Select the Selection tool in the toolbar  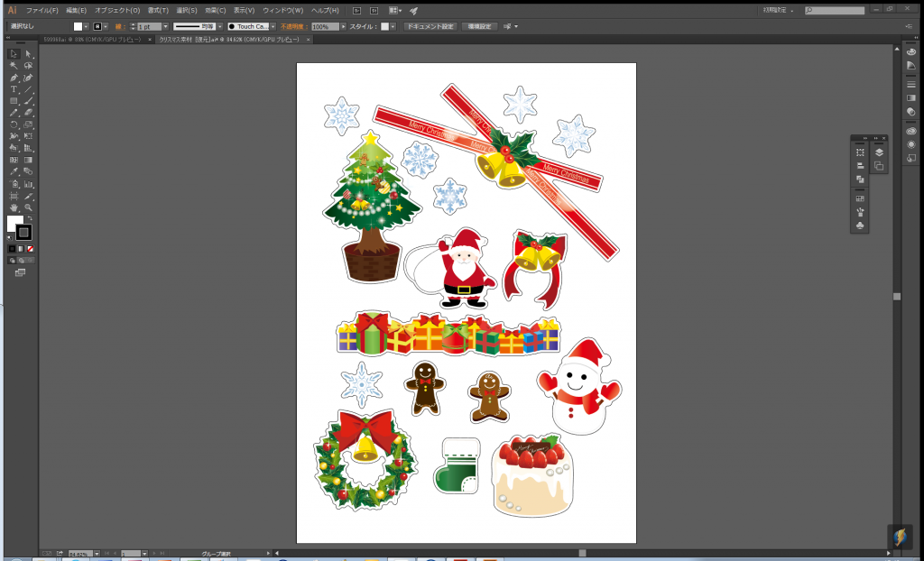tap(13, 53)
